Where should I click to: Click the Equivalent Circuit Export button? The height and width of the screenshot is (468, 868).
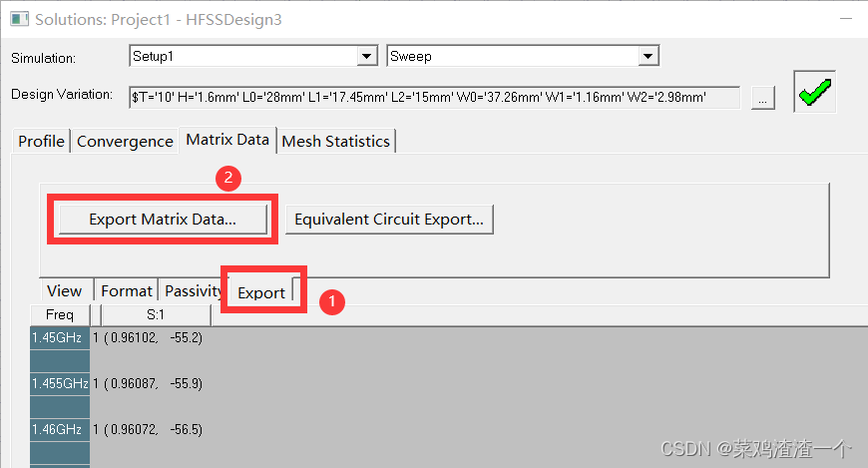(x=388, y=220)
